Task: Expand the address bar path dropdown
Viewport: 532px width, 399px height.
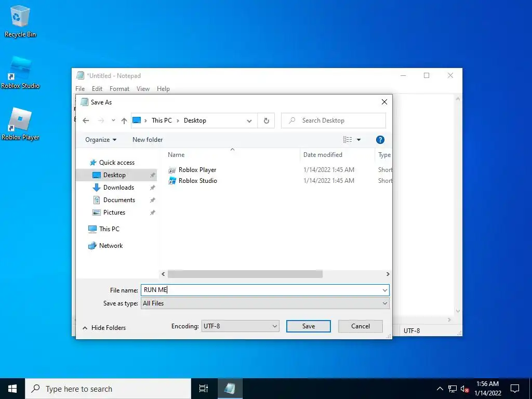Action: pos(249,121)
